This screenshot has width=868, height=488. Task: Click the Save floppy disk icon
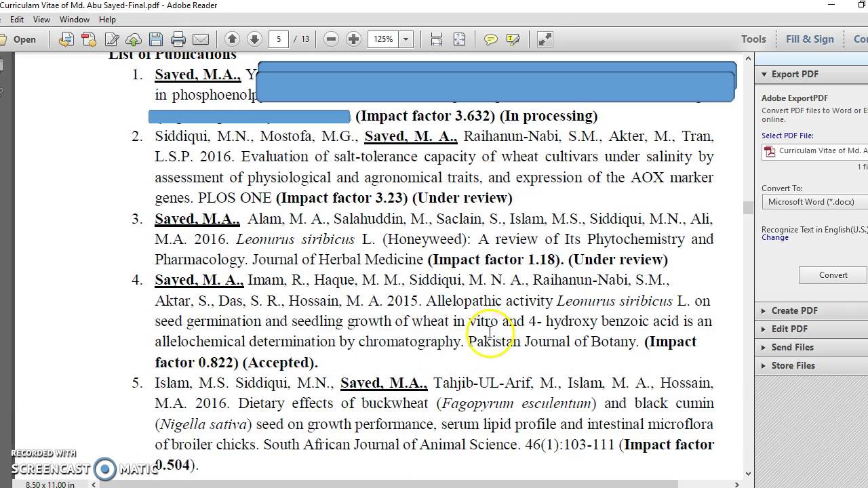(156, 39)
